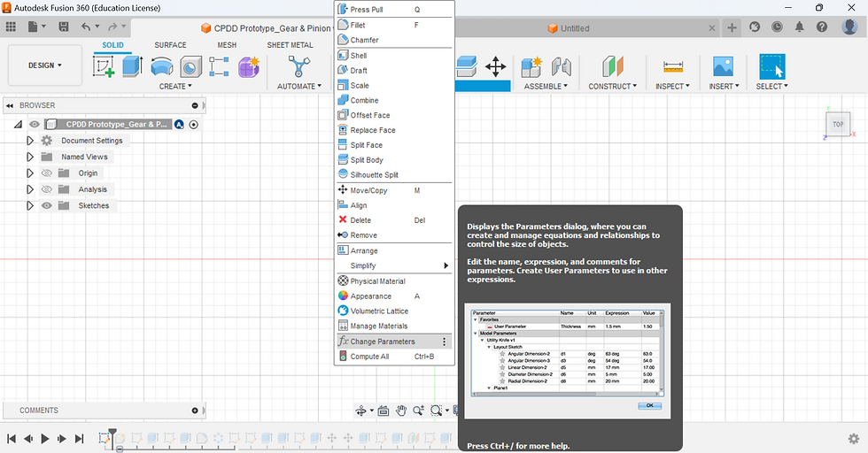868x453 pixels.
Task: Switch to the SURFACE tab
Action: 170,45
